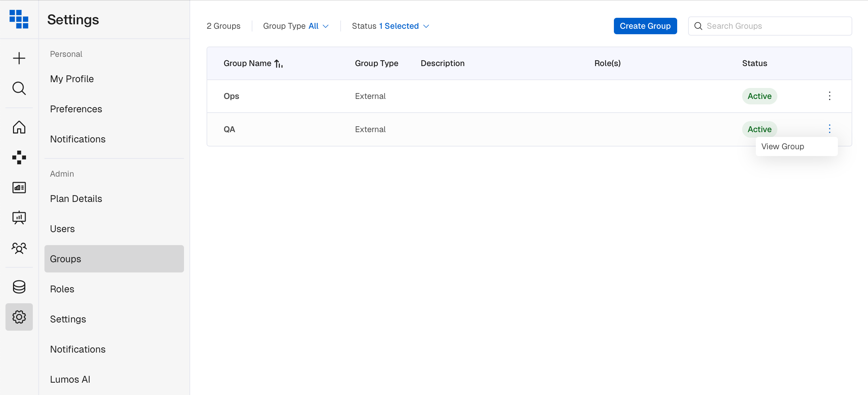Open the people group icon in rail

click(19, 248)
